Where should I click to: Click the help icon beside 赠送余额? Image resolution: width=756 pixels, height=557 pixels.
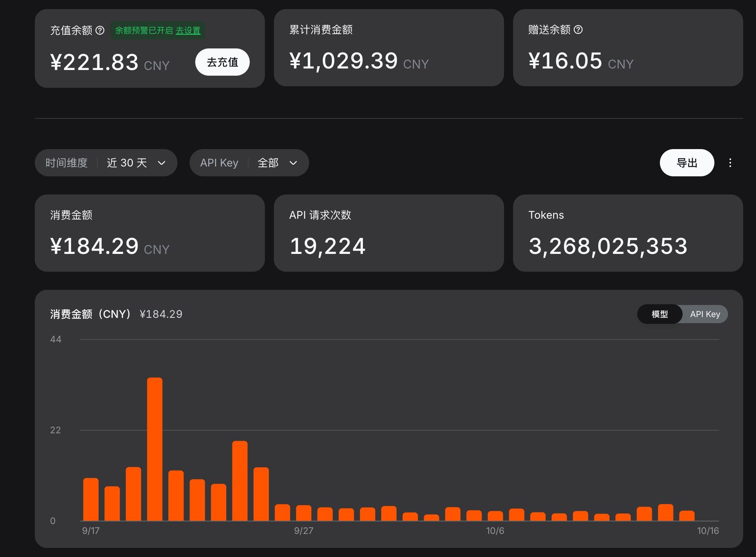click(578, 30)
